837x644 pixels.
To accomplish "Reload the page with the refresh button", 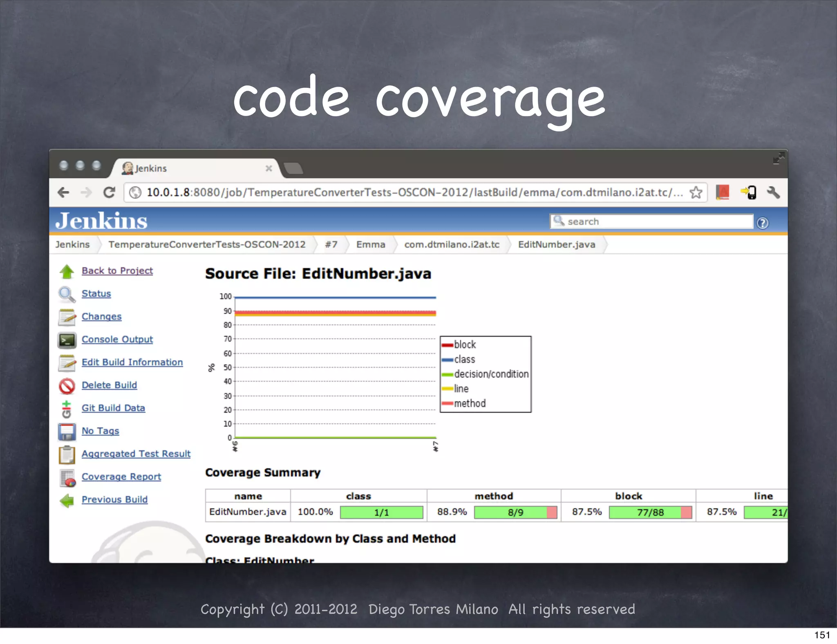I will click(x=109, y=192).
